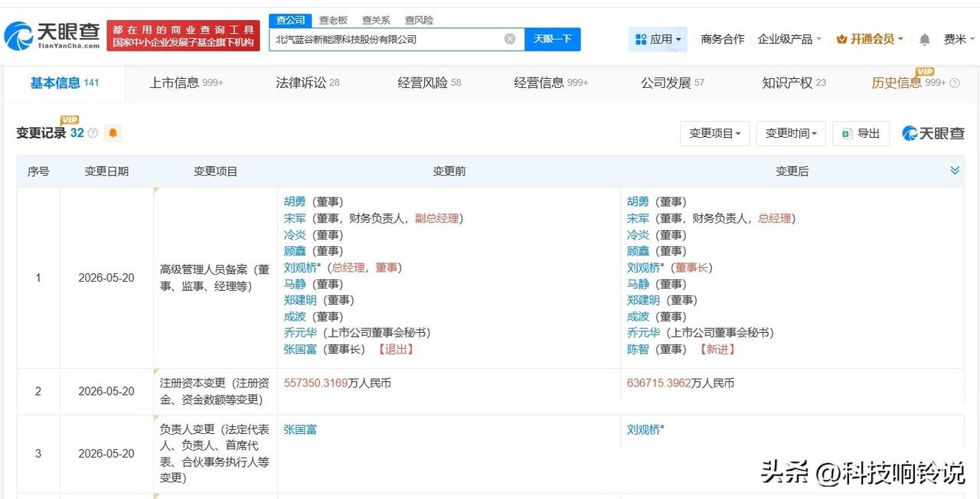
Task: Select the 查老板 search tab
Action: [333, 20]
